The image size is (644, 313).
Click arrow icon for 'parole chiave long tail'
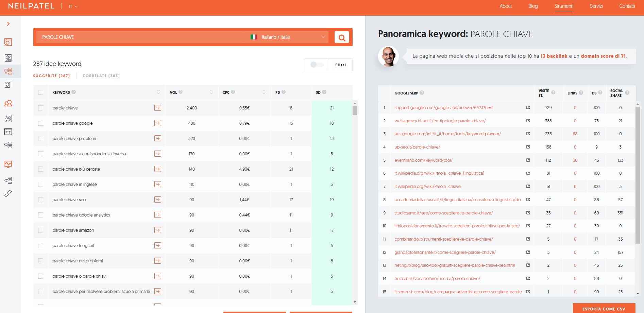pos(158,245)
